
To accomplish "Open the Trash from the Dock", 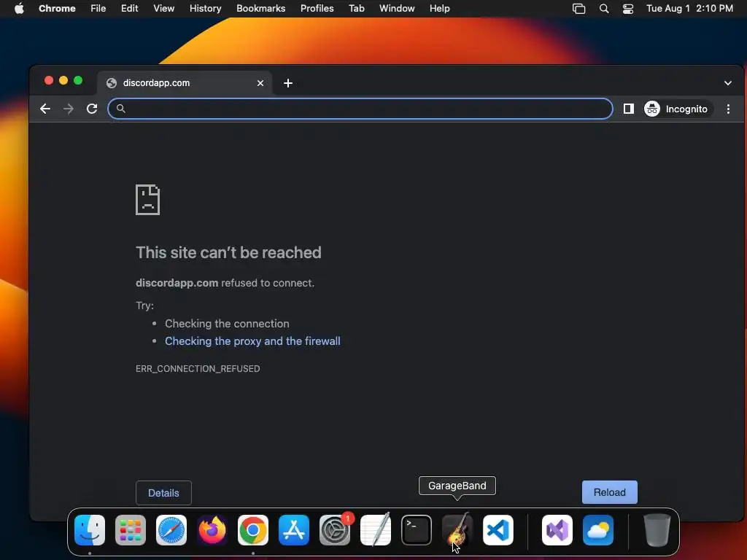I will click(657, 530).
